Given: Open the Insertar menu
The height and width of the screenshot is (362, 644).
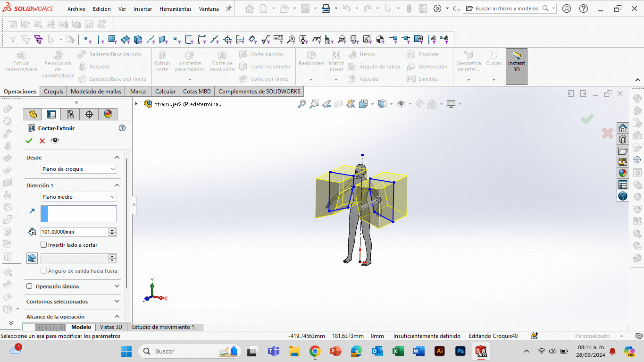Looking at the screenshot, I should (x=142, y=9).
